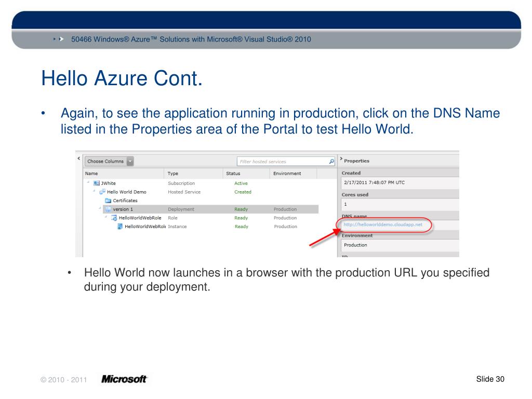Image resolution: width=532 pixels, height=399 pixels.
Task: Click the HelloWorldWebRole role icon
Action: coord(114,218)
